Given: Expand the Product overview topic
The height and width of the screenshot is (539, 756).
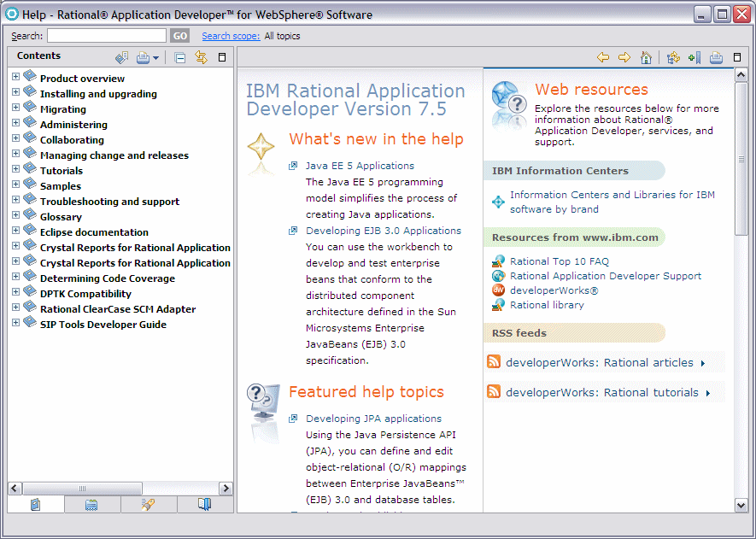Looking at the screenshot, I should tap(15, 77).
